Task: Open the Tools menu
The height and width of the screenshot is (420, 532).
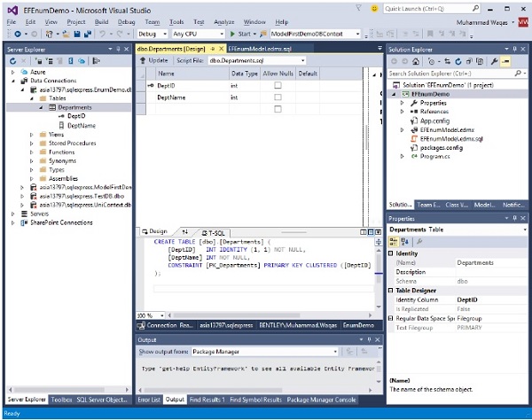Action: point(176,20)
